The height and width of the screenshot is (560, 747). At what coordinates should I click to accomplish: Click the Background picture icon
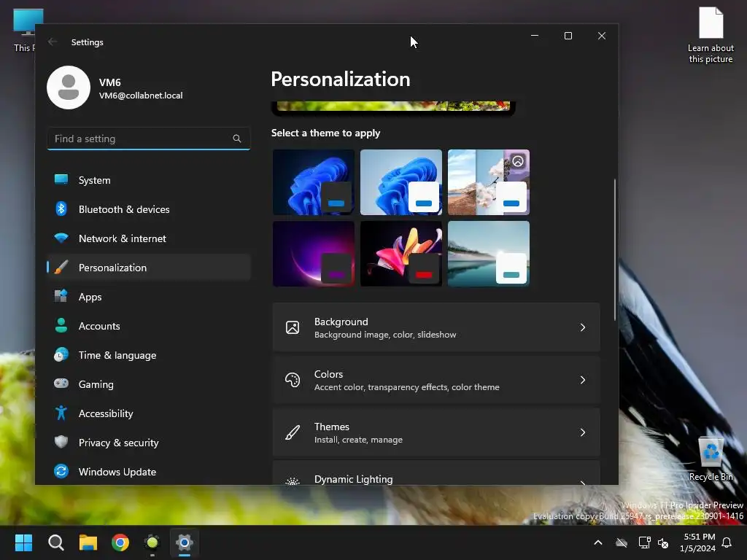point(293,327)
